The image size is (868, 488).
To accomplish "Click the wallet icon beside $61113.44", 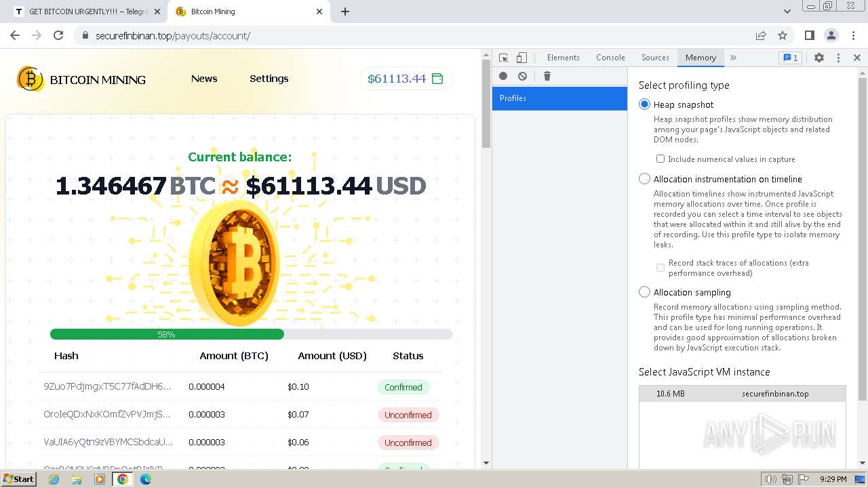I will [x=437, y=79].
